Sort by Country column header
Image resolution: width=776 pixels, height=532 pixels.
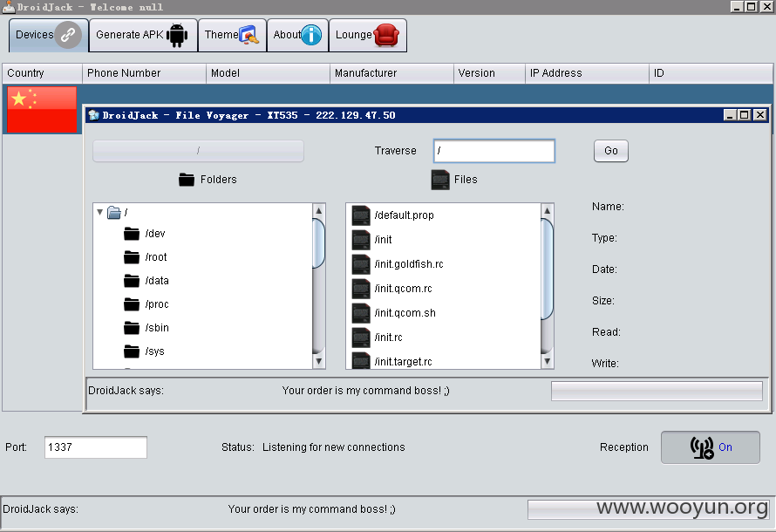pyautogui.click(x=42, y=73)
